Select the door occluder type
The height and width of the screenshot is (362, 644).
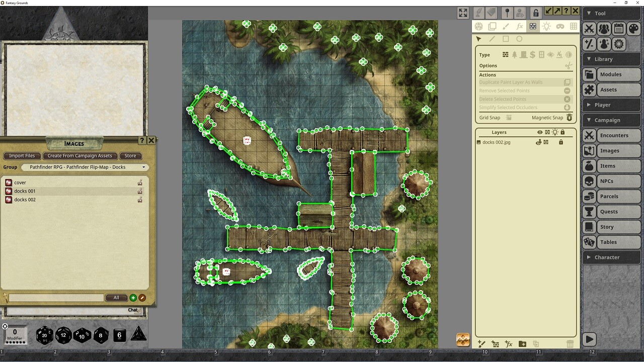523,55
